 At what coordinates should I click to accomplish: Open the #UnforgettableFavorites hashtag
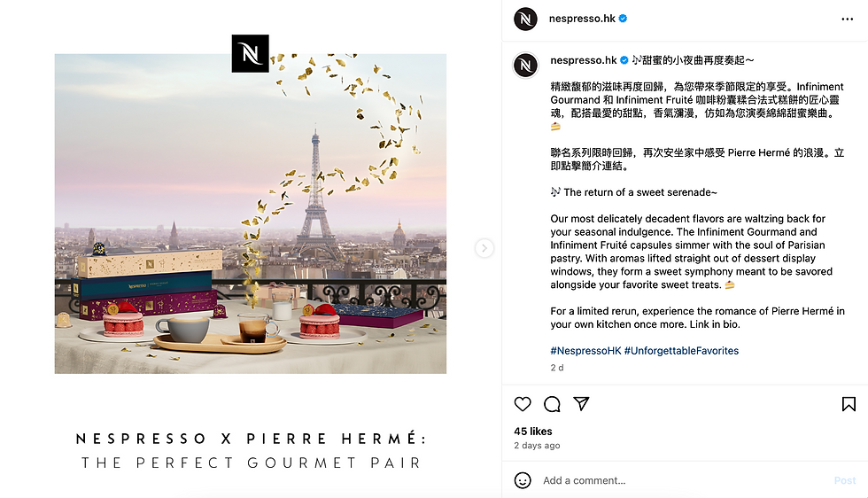(x=681, y=351)
